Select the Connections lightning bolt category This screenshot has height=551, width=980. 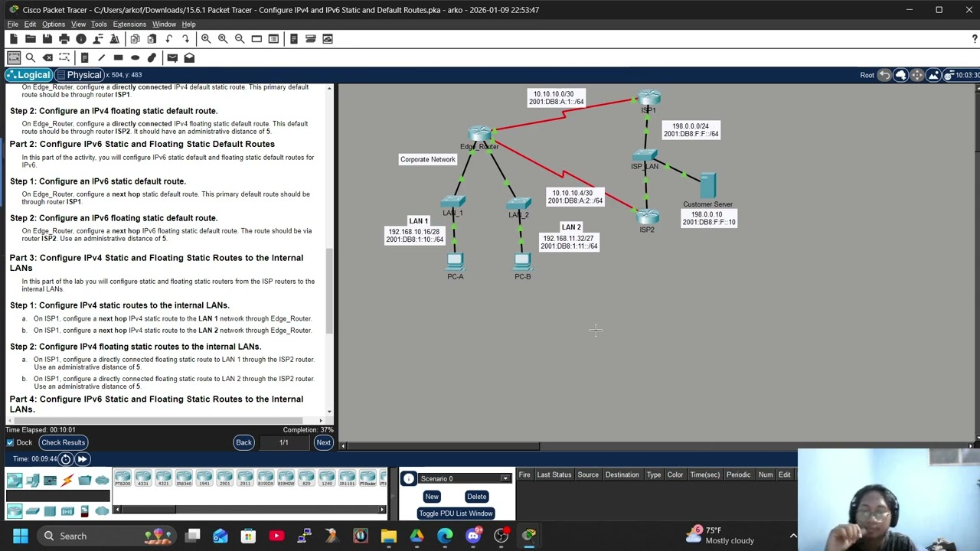point(67,480)
